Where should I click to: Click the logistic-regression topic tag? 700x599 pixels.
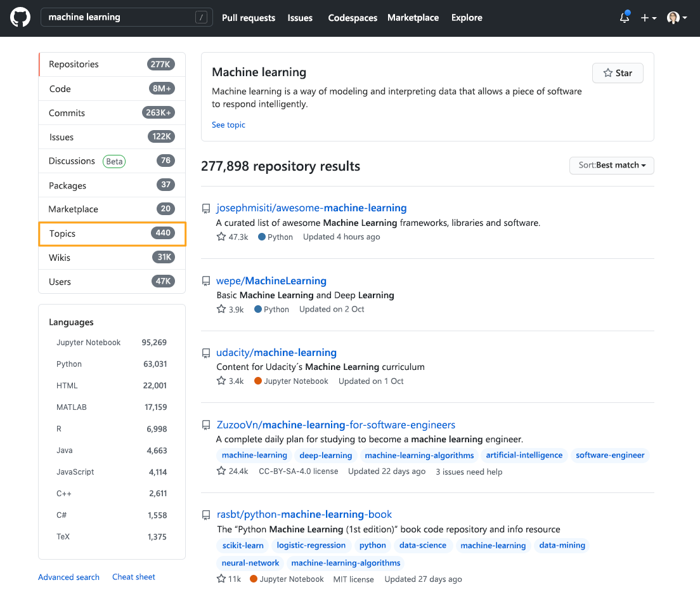[x=311, y=546]
